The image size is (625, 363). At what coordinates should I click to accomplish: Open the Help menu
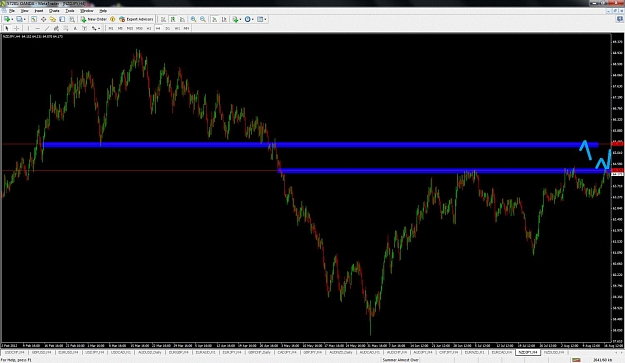(x=103, y=11)
